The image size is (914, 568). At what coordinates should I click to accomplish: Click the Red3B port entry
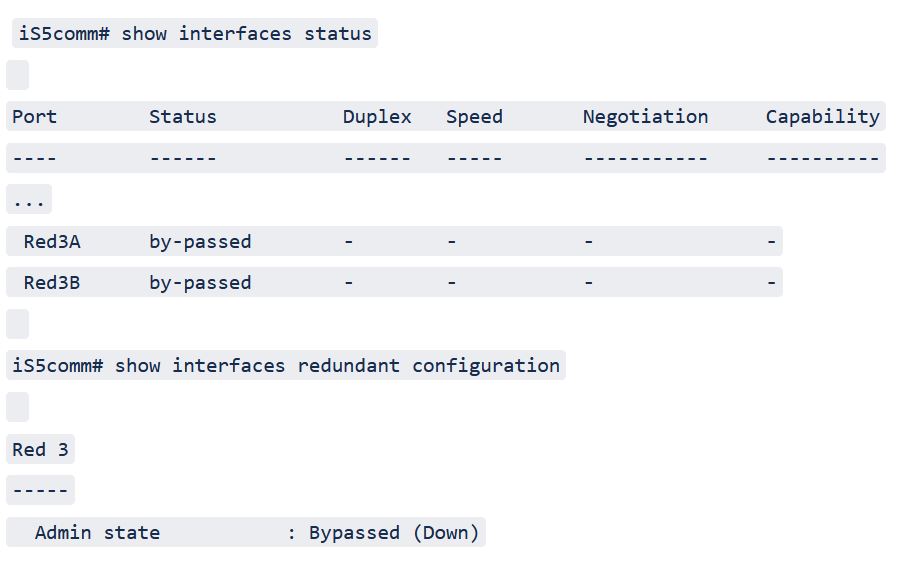tap(52, 283)
